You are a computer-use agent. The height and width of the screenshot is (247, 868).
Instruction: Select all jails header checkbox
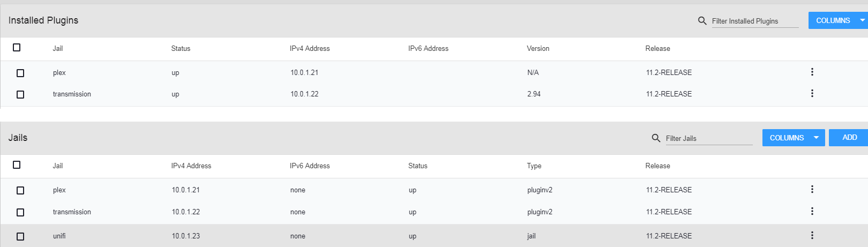click(17, 165)
